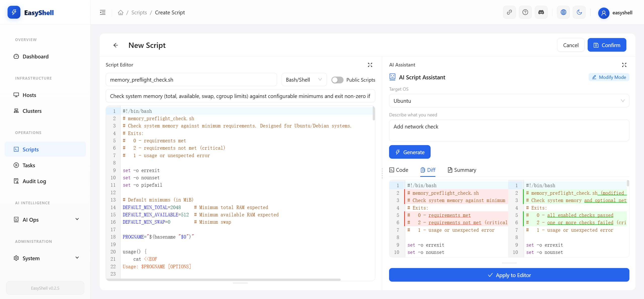Image resolution: width=644 pixels, height=299 pixels.
Task: Open the Discord community icon
Action: click(x=541, y=12)
